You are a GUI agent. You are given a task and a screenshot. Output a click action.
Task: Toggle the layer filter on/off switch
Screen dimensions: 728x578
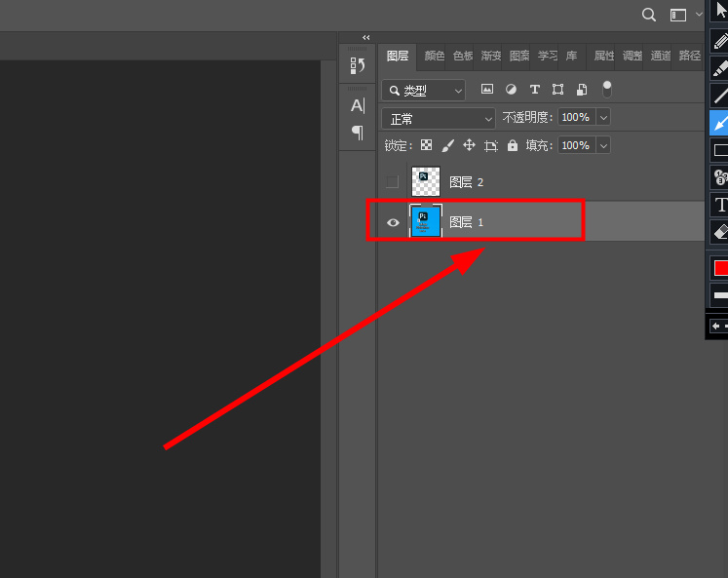607,89
